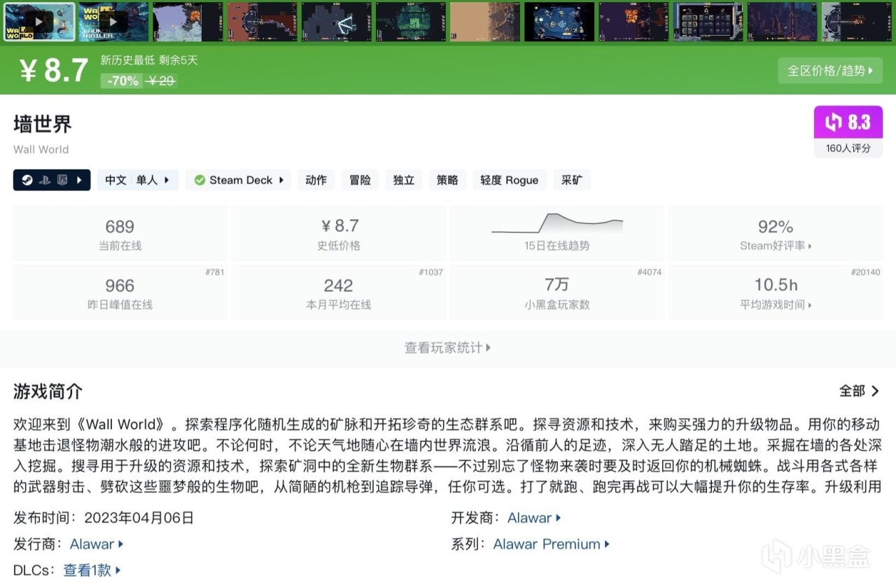Open the publisher Alawar link
Image resolution: width=896 pixels, height=588 pixels.
click(x=97, y=544)
